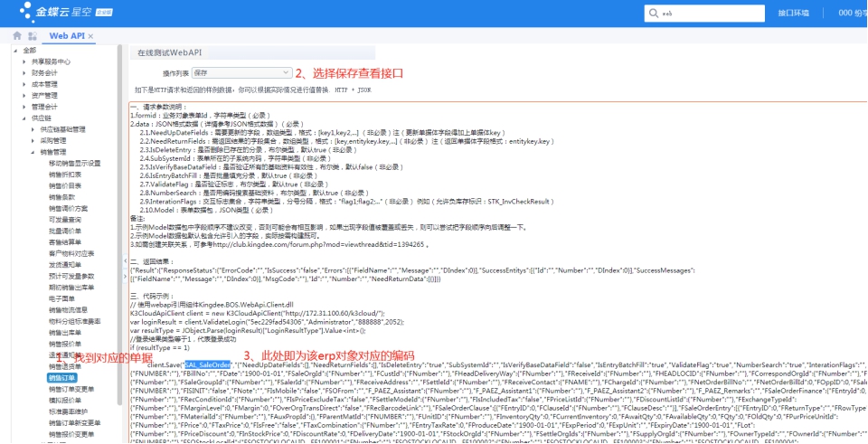Viewport: 868px width, 444px height.
Task: Select 批量调价单 in the tree
Action: coord(65,231)
